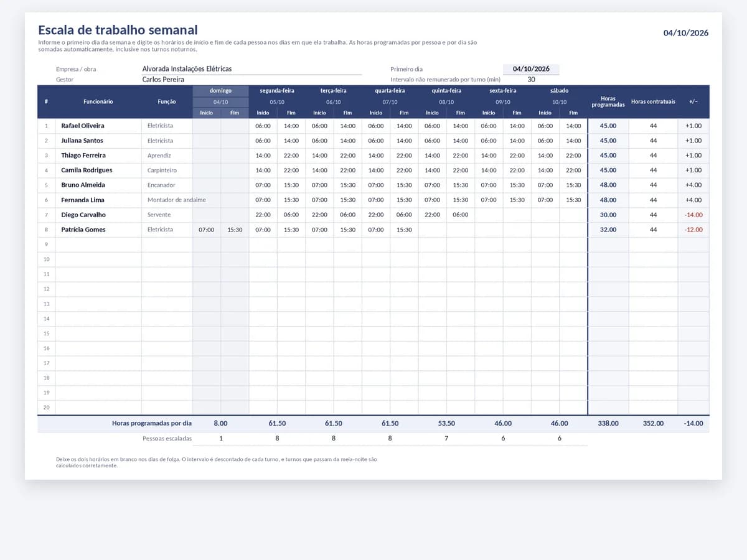Click the quinta-feira column header

(x=446, y=91)
